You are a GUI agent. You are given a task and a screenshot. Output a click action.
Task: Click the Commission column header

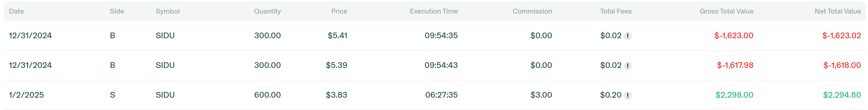point(532,11)
